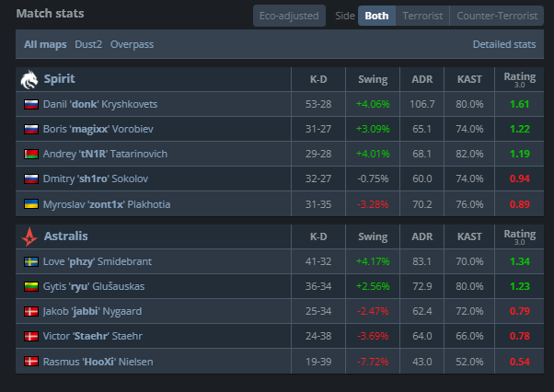The image size is (554, 392).
Task: Click the +4.06% swing value
Action: click(x=373, y=104)
